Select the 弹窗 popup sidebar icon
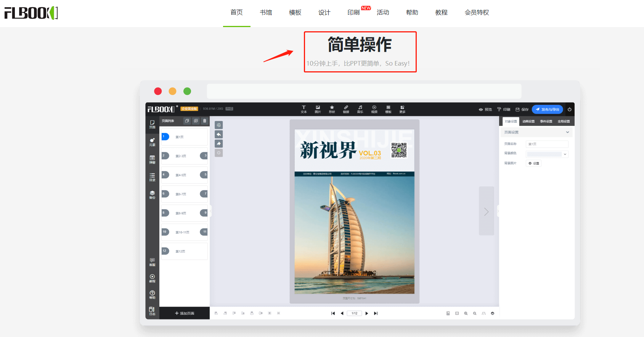The image size is (644, 337). pyautogui.click(x=152, y=160)
